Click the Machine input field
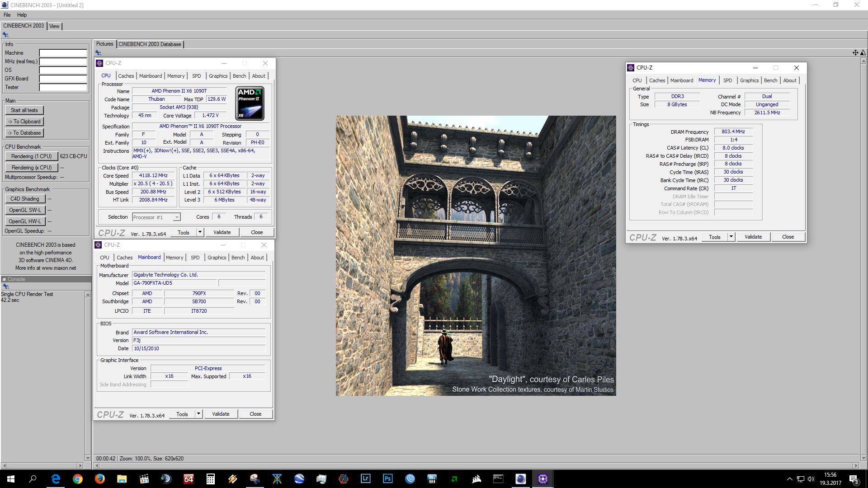 pyautogui.click(x=63, y=53)
